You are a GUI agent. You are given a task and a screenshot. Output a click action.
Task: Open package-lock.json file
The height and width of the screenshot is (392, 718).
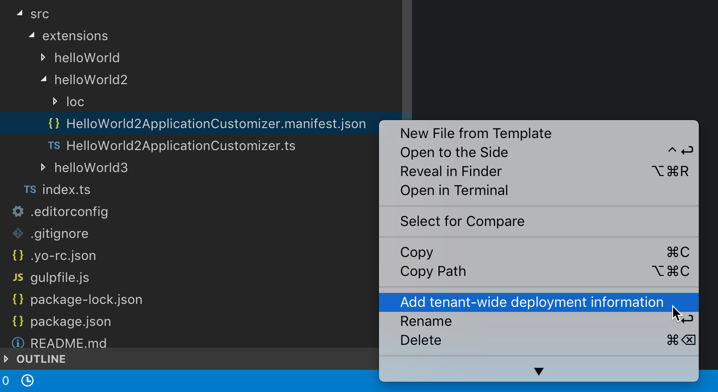pos(86,299)
